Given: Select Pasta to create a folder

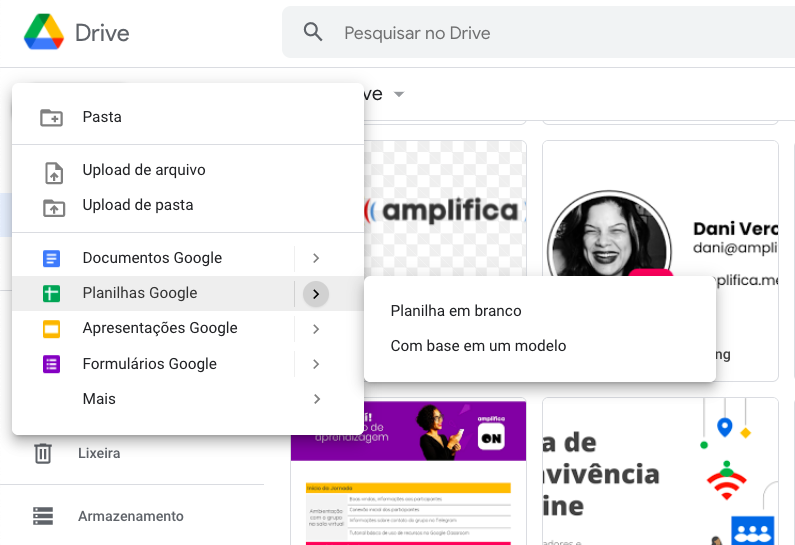Looking at the screenshot, I should (188, 117).
